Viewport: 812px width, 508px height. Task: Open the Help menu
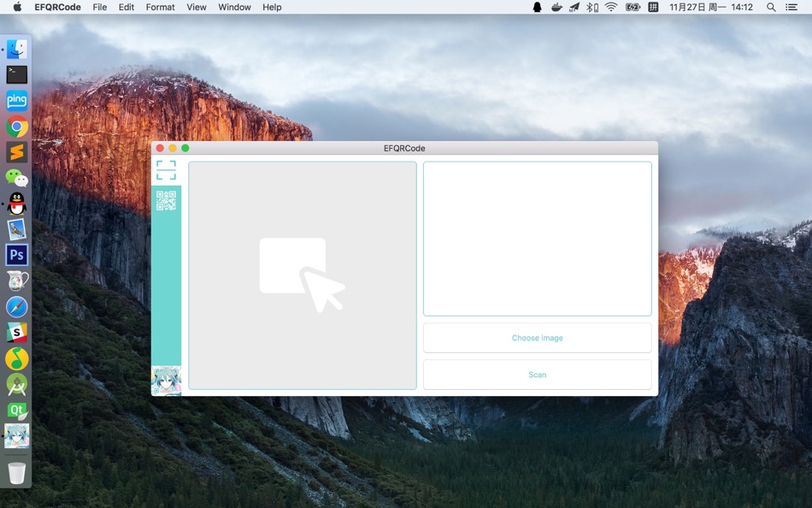coord(272,7)
